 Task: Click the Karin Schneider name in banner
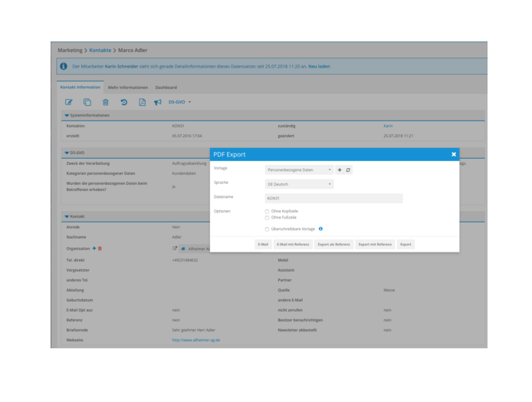pyautogui.click(x=121, y=66)
